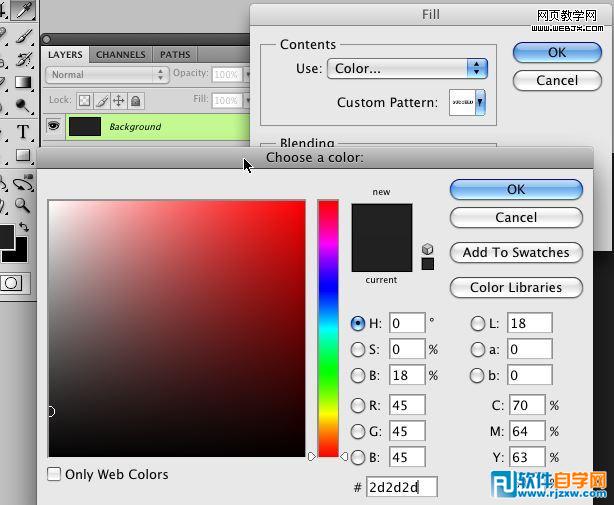Enable the Only Web Colors checkbox
This screenshot has height=505, width=614.
click(x=54, y=474)
